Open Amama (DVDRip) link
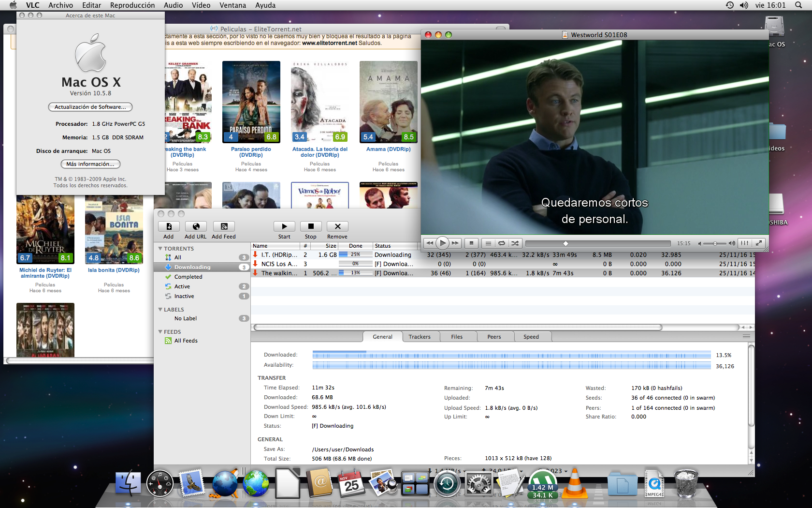Screen dimensions: 812x508 click(388, 149)
